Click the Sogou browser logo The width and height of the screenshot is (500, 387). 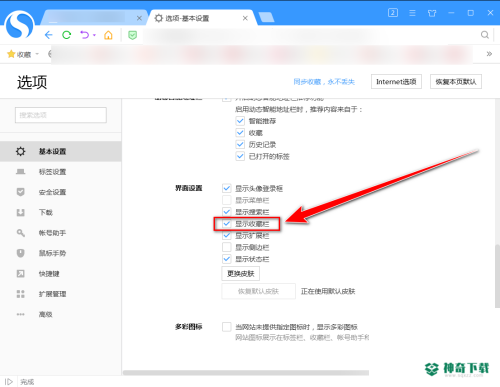[19, 25]
